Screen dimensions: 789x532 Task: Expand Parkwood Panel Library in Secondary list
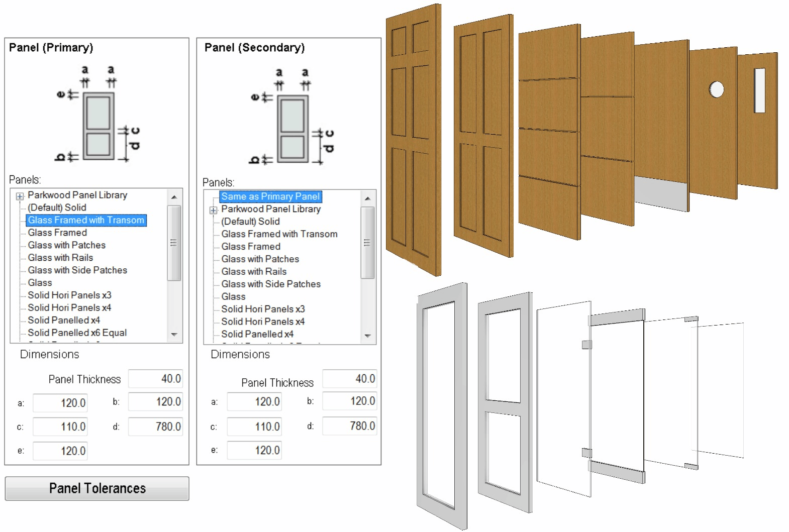214,210
